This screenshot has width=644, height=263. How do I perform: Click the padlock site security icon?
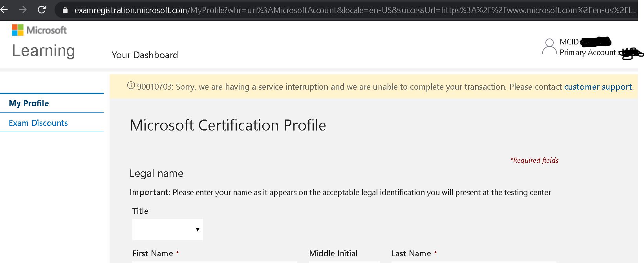65,10
